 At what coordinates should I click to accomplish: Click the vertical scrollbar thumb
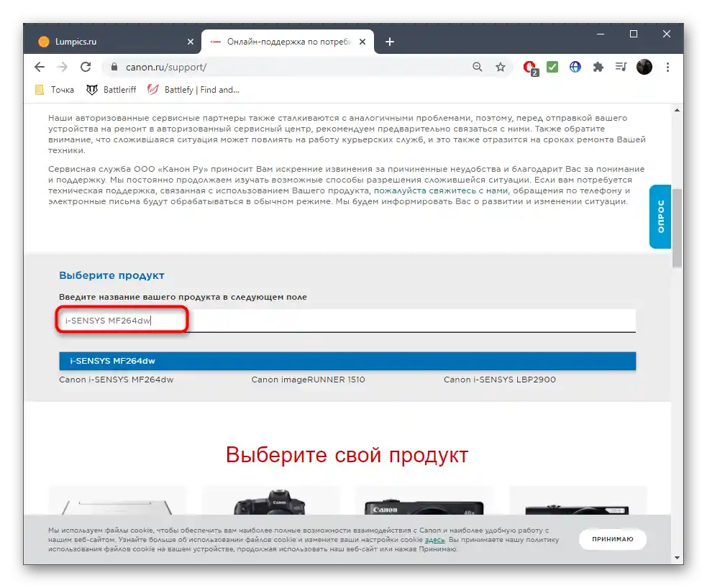point(677,229)
